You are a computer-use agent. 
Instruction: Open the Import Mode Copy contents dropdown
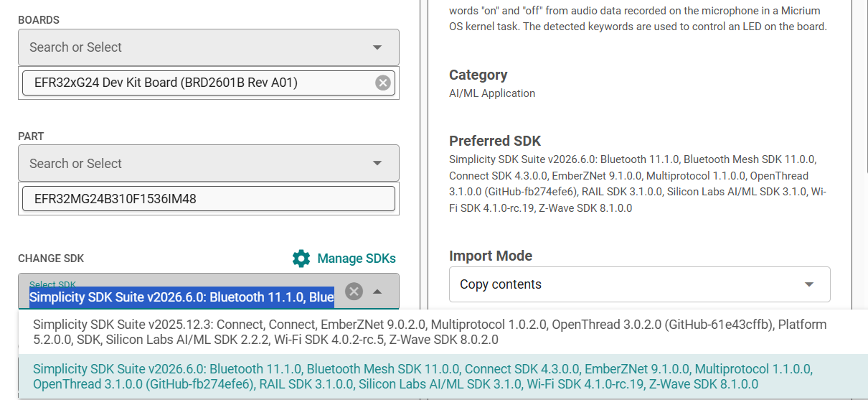coord(639,284)
